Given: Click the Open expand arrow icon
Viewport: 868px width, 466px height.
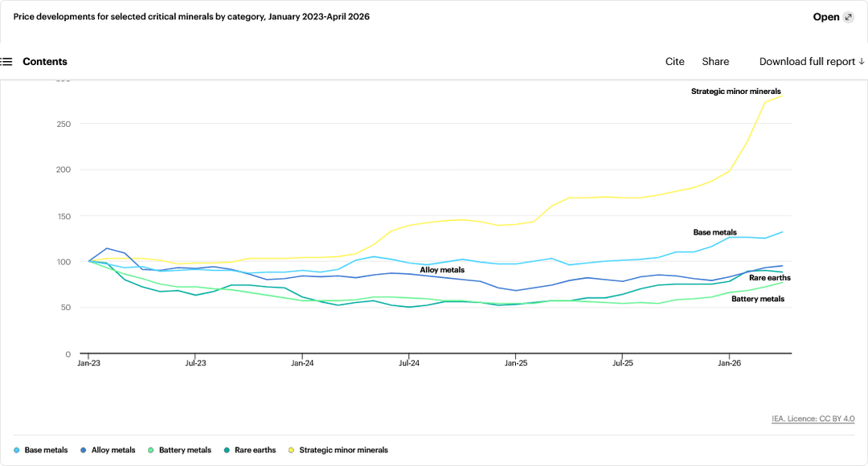Looking at the screenshot, I should [x=848, y=17].
